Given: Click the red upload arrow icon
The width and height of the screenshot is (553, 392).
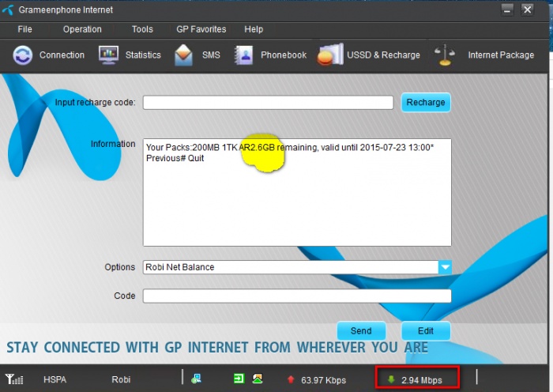Looking at the screenshot, I should 291,379.
